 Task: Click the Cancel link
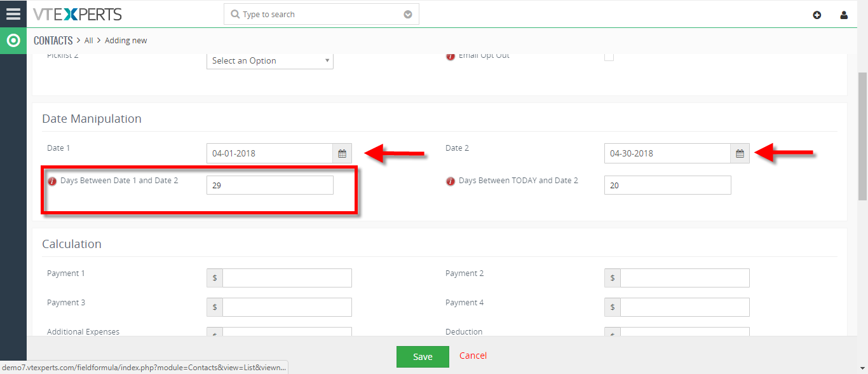pyautogui.click(x=473, y=356)
